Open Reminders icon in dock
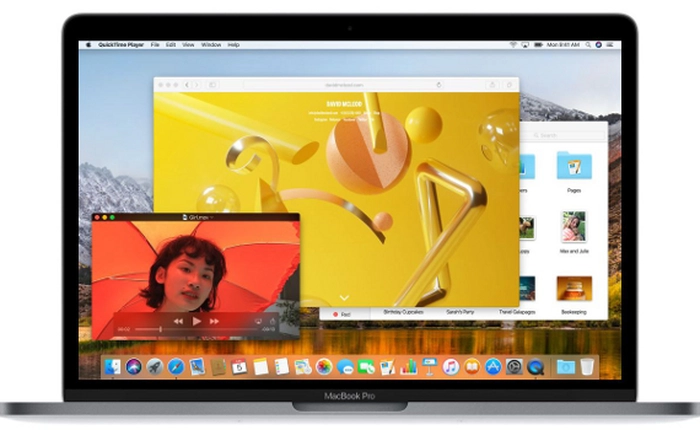700x430 pixels. point(281,367)
